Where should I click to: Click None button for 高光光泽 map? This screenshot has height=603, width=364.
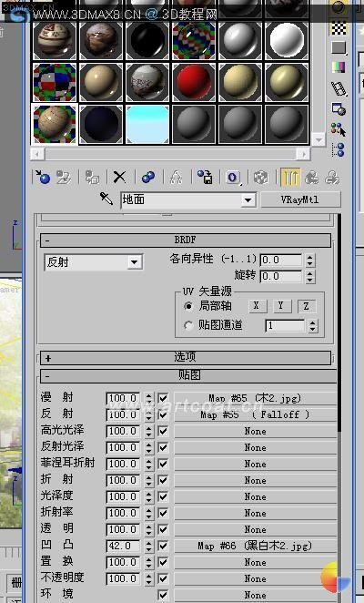point(255,431)
